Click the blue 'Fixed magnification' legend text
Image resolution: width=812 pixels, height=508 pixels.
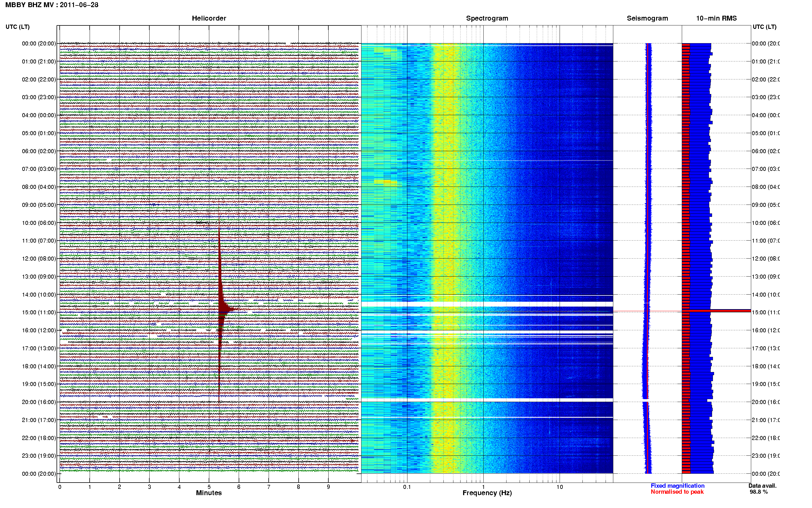tap(678, 486)
